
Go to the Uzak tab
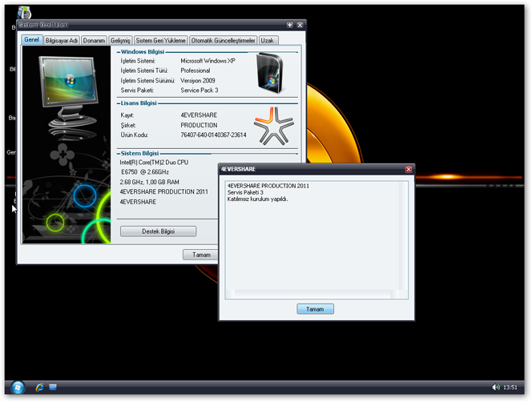pyautogui.click(x=268, y=40)
